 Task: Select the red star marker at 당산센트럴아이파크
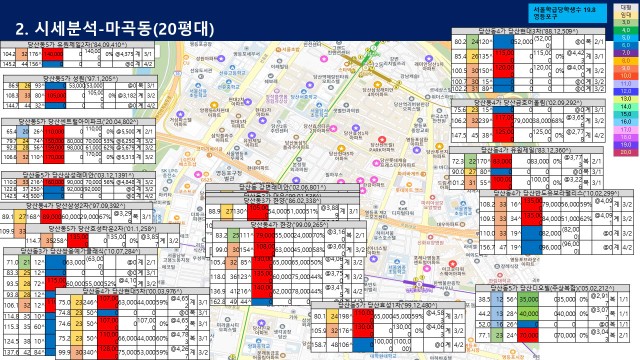[x=382, y=140]
